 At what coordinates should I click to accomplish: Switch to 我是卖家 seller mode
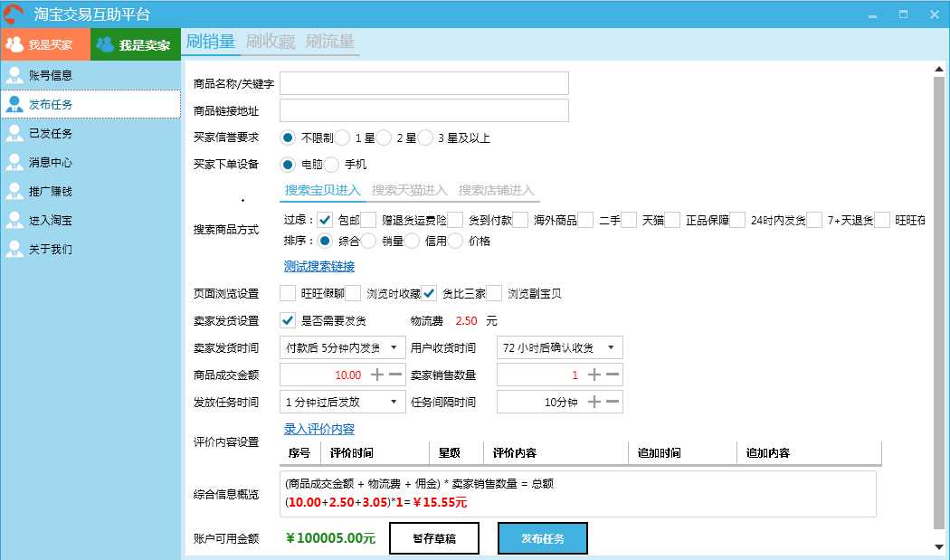pyautogui.click(x=136, y=44)
